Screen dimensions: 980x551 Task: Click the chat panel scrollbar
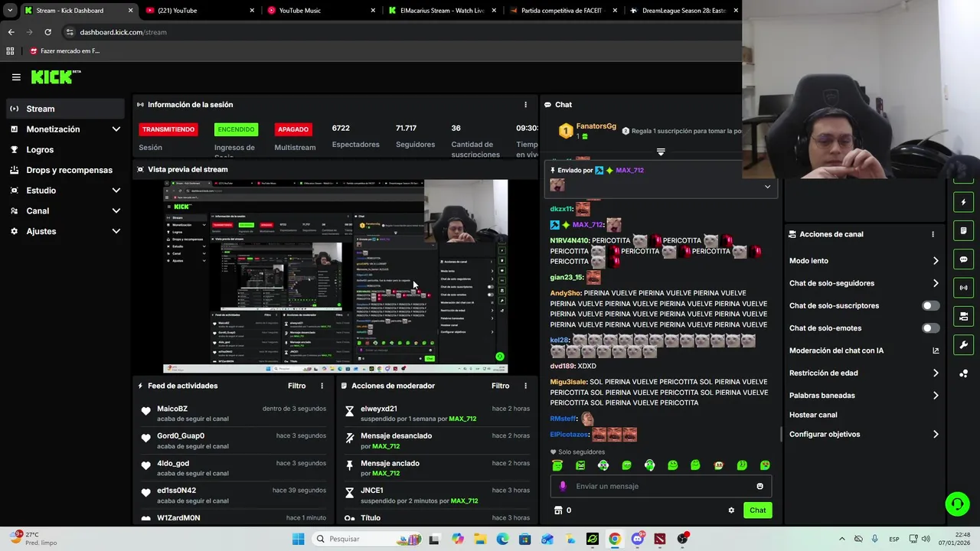point(781,435)
